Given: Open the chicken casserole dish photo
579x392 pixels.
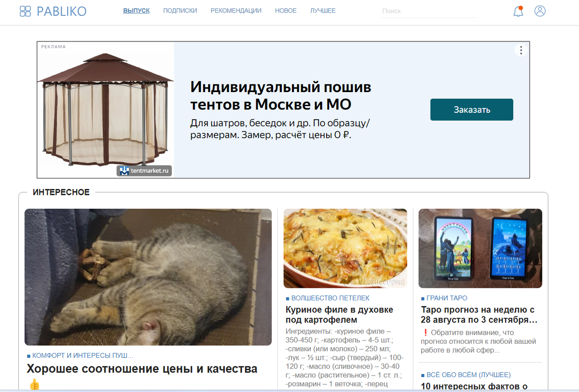Looking at the screenshot, I should point(345,248).
